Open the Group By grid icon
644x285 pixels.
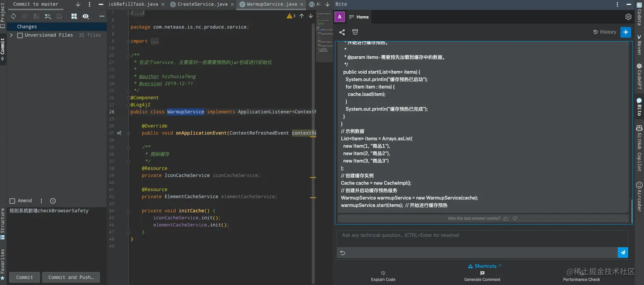click(x=74, y=16)
